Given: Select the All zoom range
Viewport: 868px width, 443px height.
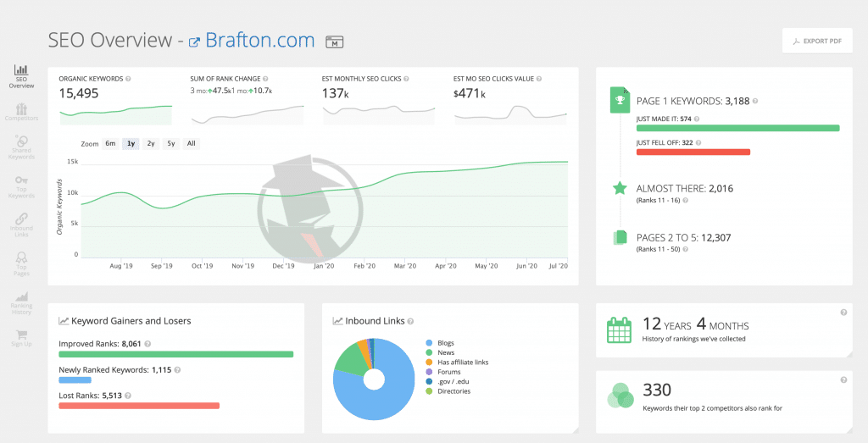Looking at the screenshot, I should point(192,143).
